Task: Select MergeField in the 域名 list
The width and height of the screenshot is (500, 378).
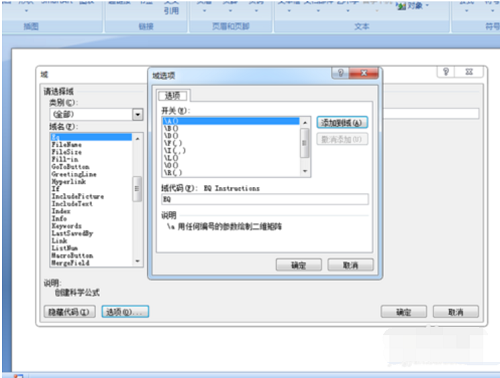Action: (91, 263)
